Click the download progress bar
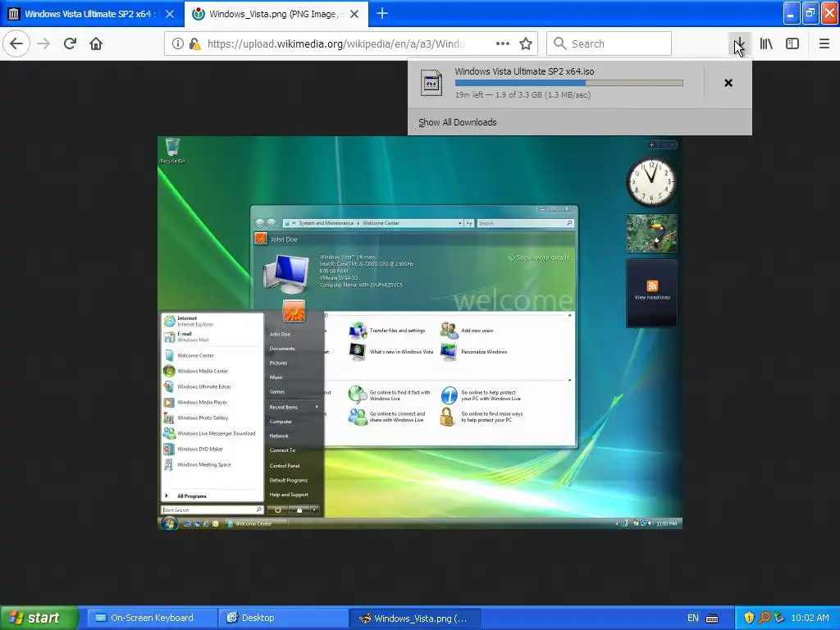The image size is (840, 630). click(569, 83)
